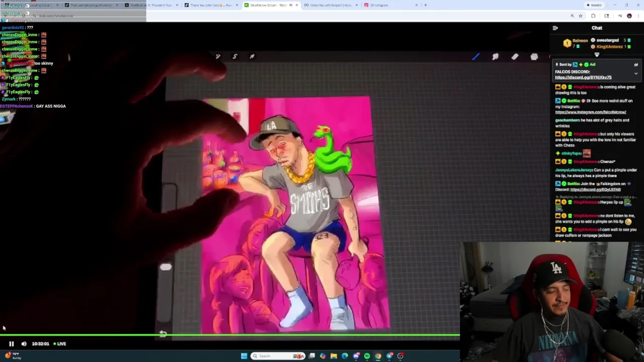Click KingXAntarez on the leaderboard
Screen dimensions: 644x362
pyautogui.click(x=609, y=47)
